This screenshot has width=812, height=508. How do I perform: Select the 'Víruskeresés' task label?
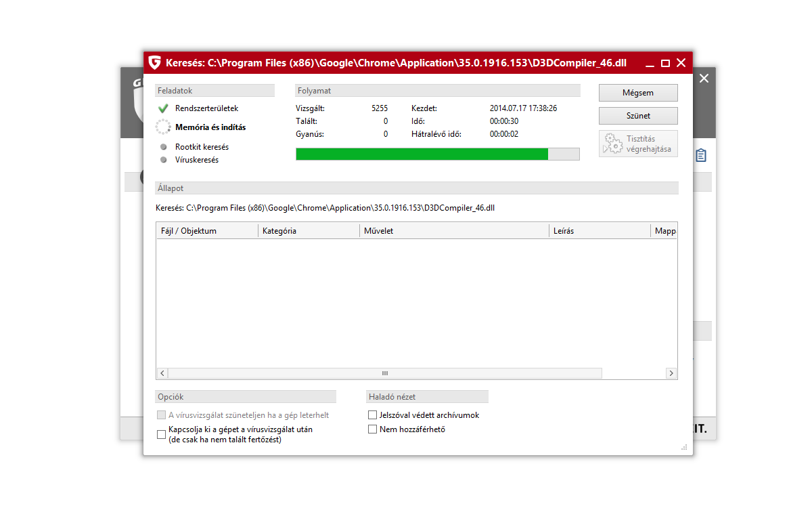click(197, 160)
